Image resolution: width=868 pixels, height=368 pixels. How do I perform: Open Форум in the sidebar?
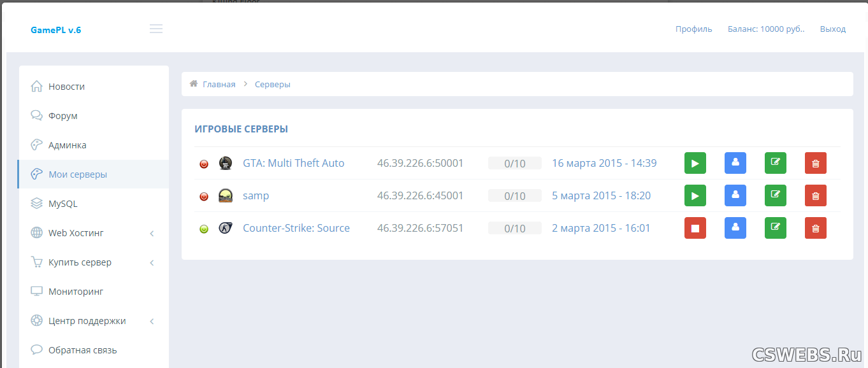coord(94,116)
